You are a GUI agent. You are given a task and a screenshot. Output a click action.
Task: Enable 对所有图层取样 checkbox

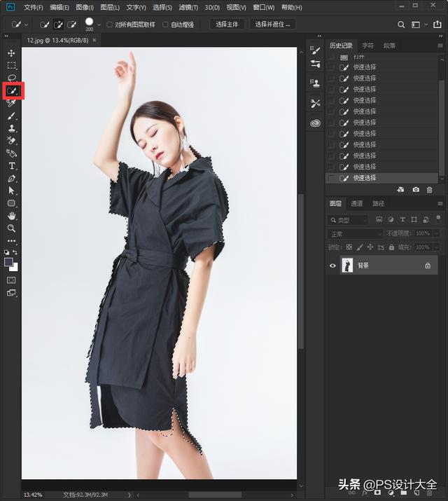pos(109,25)
